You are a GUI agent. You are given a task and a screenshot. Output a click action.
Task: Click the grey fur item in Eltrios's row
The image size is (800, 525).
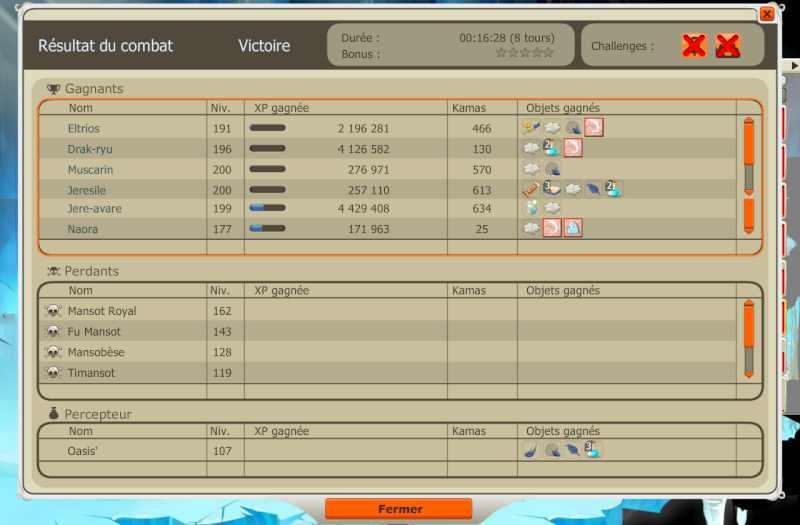[x=573, y=128]
